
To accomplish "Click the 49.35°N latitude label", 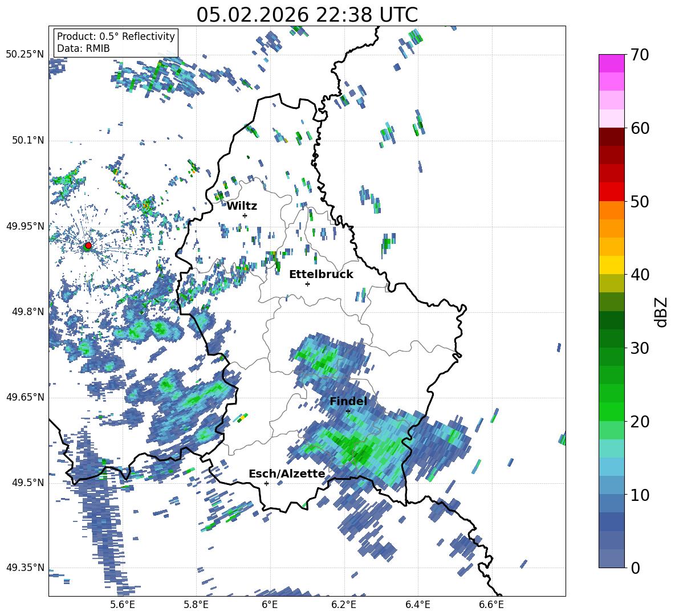I will click(x=26, y=568).
